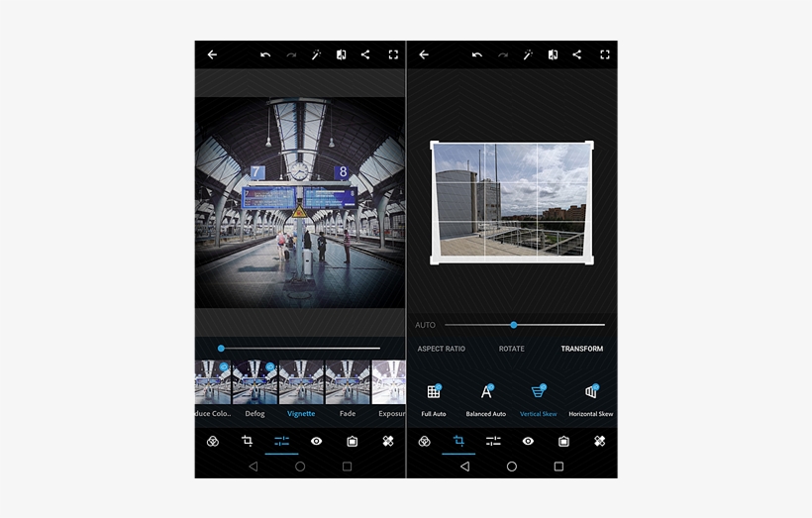The height and width of the screenshot is (518, 812).
Task: Tap auto-enhance magic wand in left screen
Action: (316, 54)
